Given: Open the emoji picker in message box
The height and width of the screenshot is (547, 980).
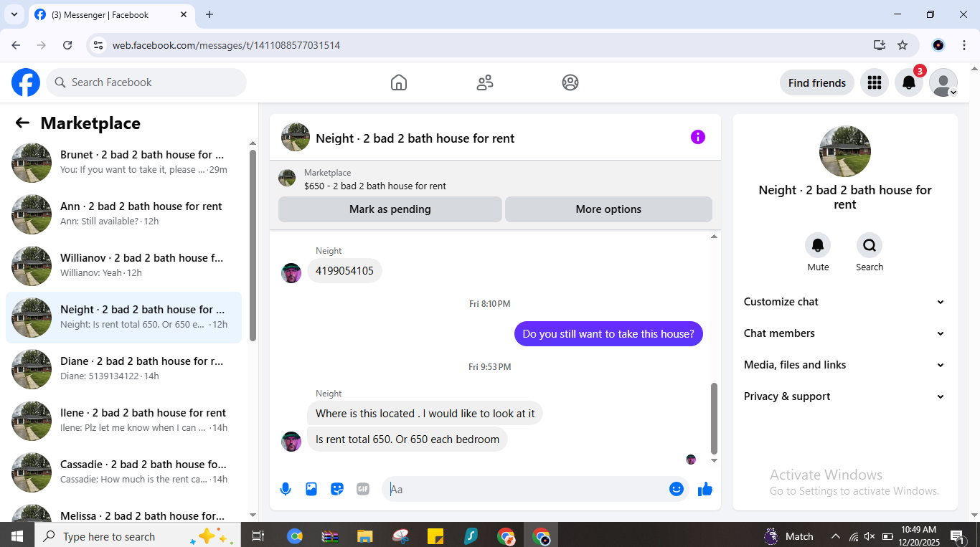Looking at the screenshot, I should pos(676,489).
